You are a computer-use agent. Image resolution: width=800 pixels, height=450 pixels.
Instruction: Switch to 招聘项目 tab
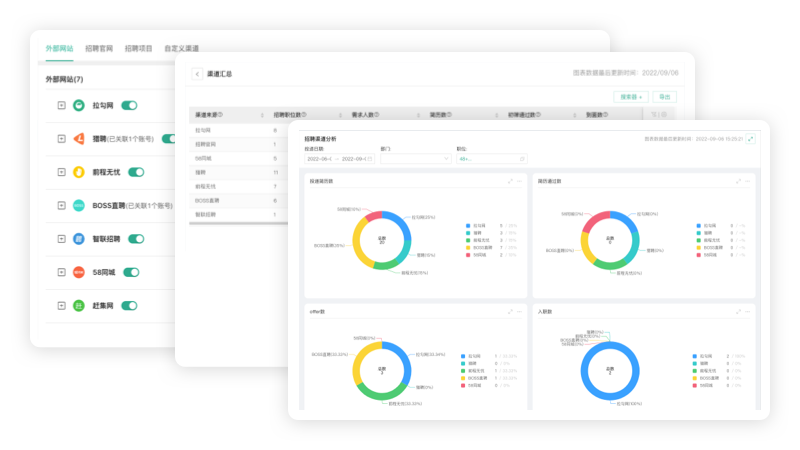point(139,48)
